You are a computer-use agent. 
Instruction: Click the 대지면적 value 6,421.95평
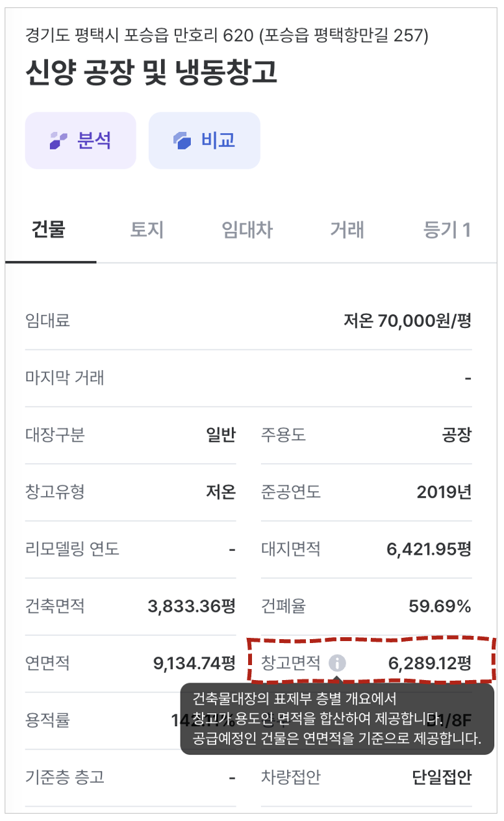429,549
